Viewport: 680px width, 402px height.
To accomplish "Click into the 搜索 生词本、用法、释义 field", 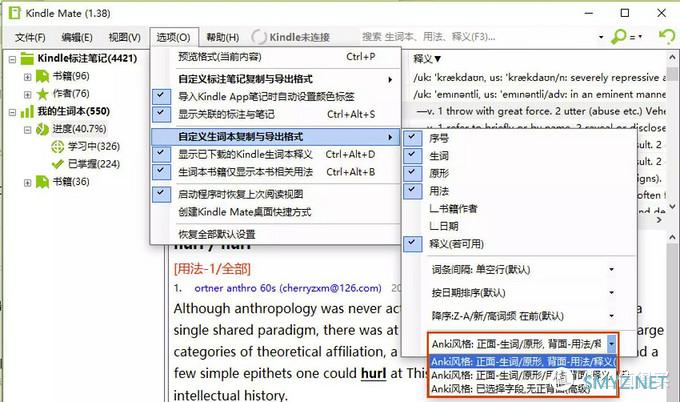I will coord(477,37).
